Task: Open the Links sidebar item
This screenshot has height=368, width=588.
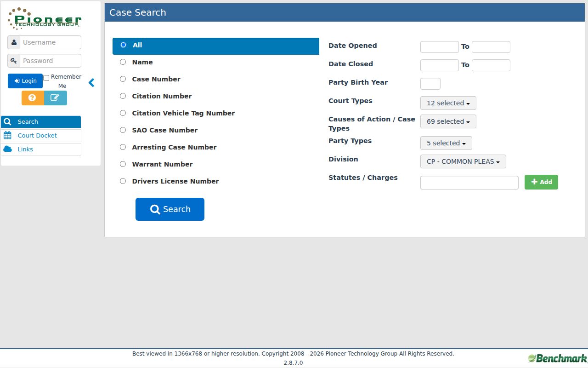Action: [41, 149]
